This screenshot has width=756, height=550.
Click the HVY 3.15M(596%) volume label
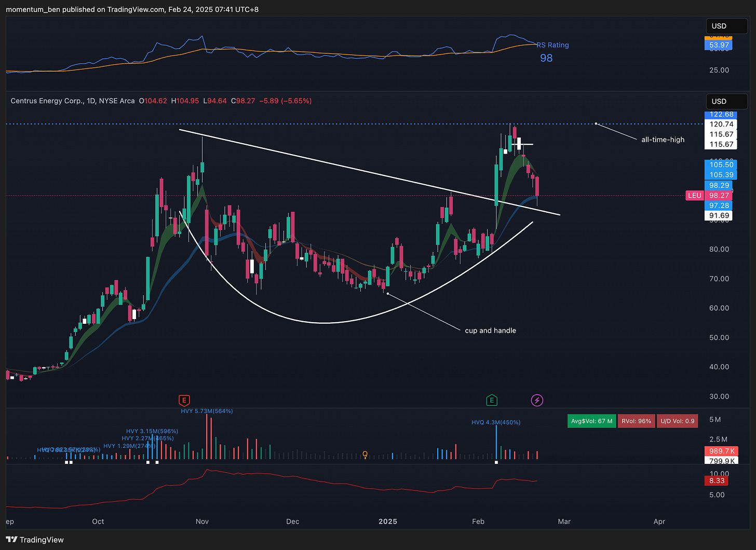(152, 431)
